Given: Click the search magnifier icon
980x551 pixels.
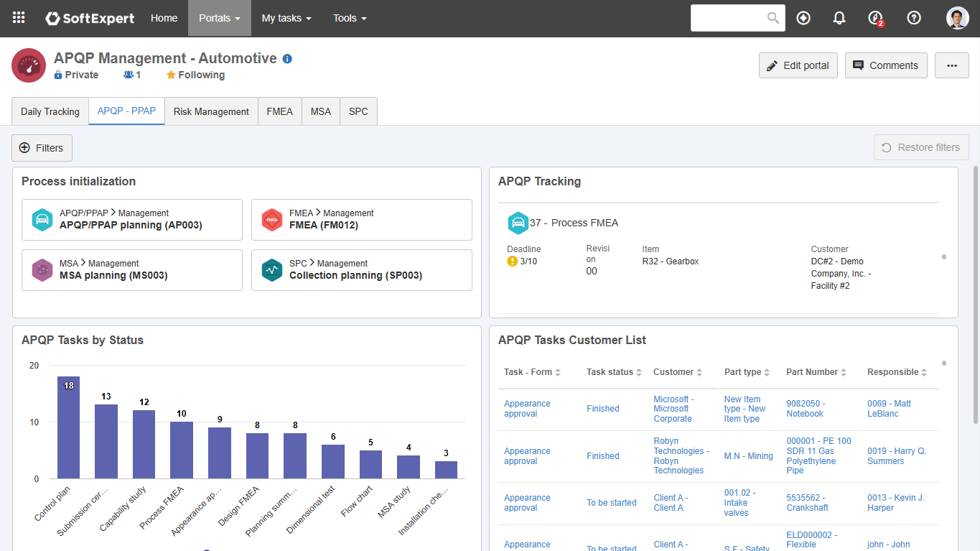Looking at the screenshot, I should 773,18.
